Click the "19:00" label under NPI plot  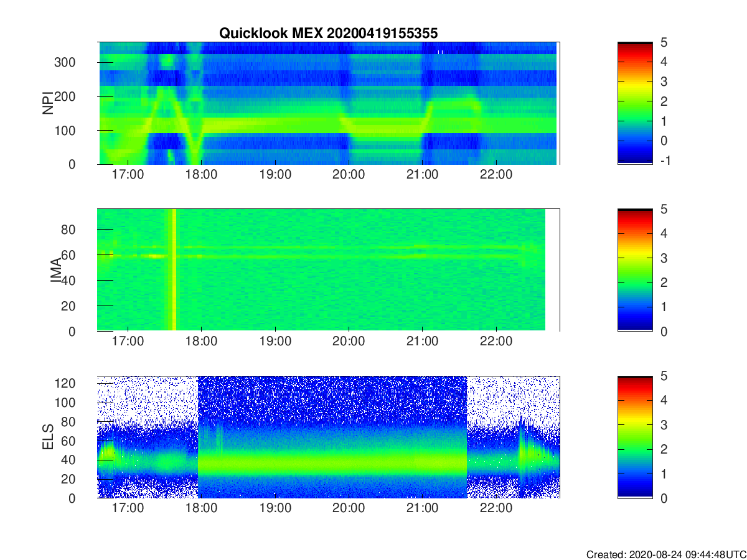(x=275, y=174)
